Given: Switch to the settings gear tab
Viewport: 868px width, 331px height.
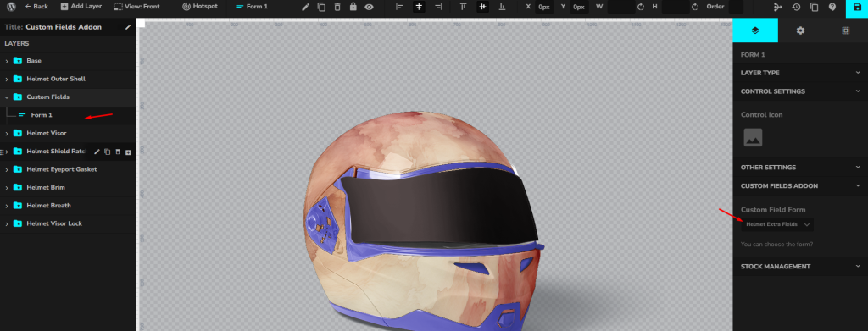Looking at the screenshot, I should point(800,30).
